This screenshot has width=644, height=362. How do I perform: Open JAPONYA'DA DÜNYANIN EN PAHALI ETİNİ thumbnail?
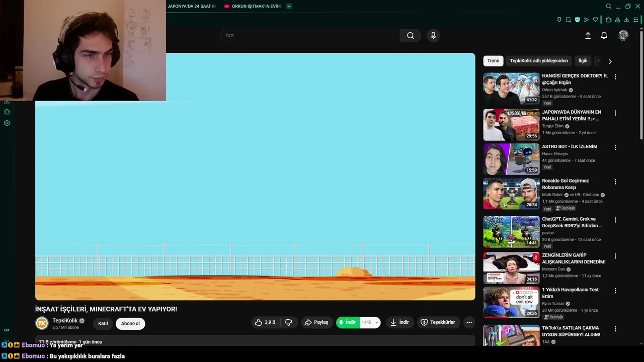(511, 125)
